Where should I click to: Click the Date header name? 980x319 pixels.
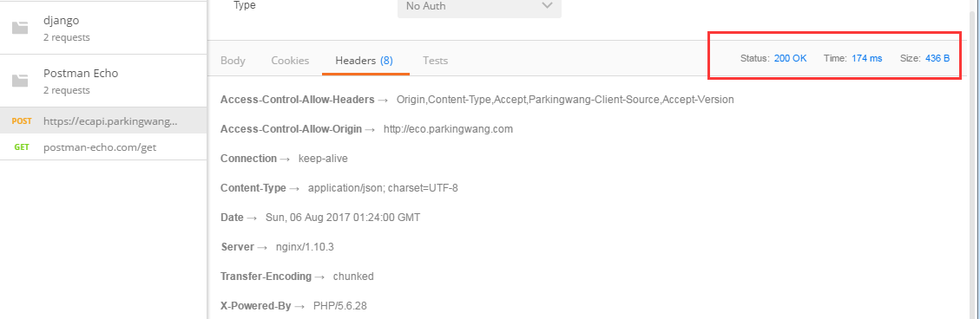232,218
